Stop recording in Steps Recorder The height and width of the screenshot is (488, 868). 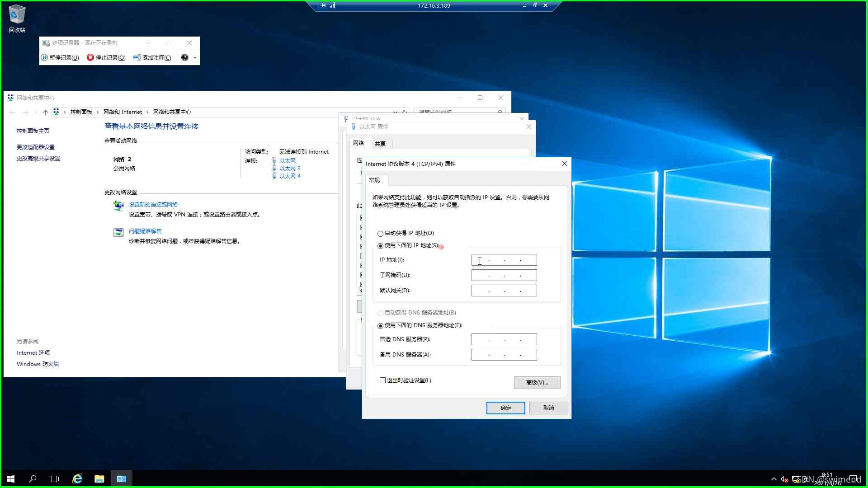(106, 57)
